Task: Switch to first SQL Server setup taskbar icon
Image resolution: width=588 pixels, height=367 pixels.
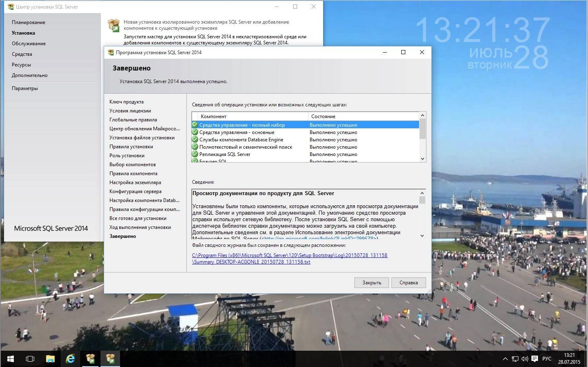Action: pyautogui.click(x=90, y=359)
